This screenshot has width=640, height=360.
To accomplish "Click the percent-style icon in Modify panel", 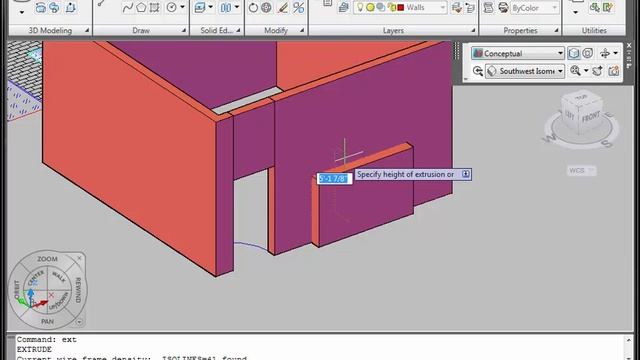I will point(298,7).
